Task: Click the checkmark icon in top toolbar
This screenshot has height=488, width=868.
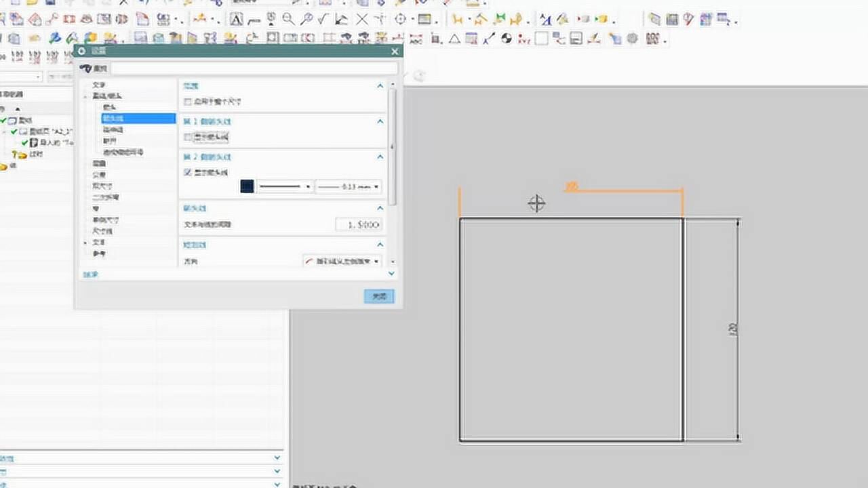Action: [x=324, y=20]
